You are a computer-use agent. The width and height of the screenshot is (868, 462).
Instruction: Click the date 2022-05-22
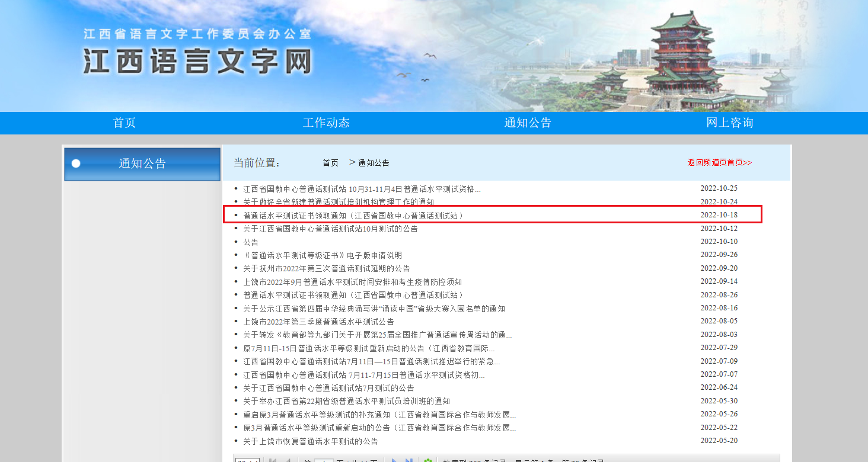coord(719,428)
